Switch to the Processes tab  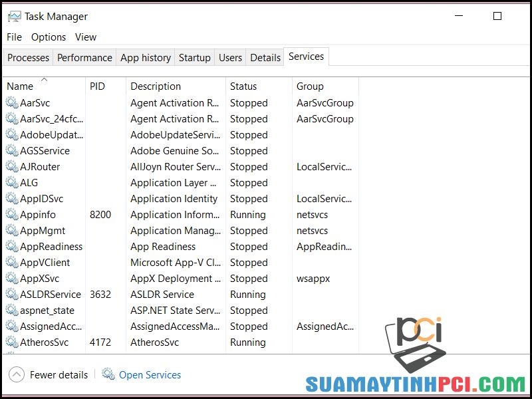(28, 58)
